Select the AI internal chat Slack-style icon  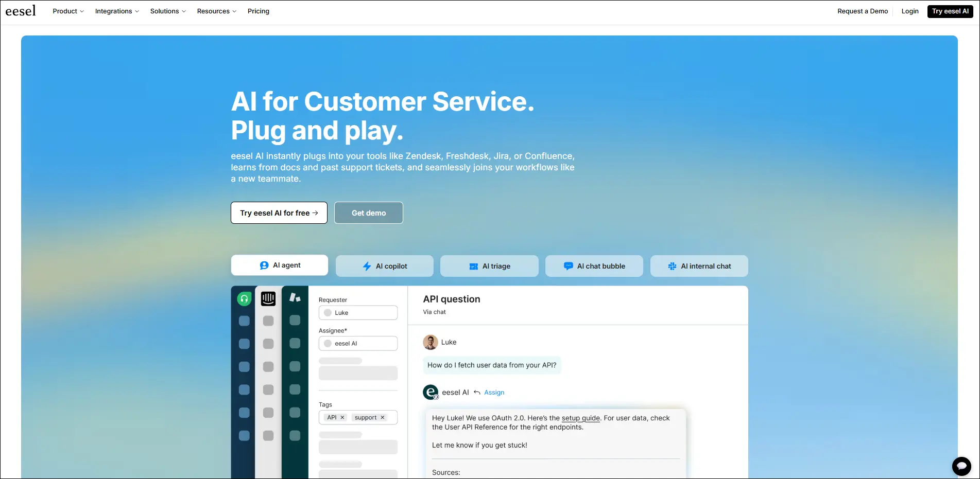click(672, 266)
